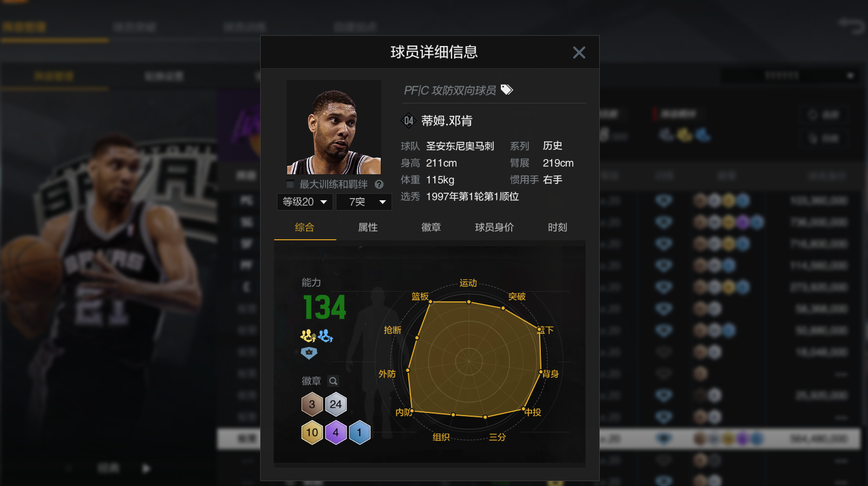Click the magnifier icon beside 徽章

point(333,381)
